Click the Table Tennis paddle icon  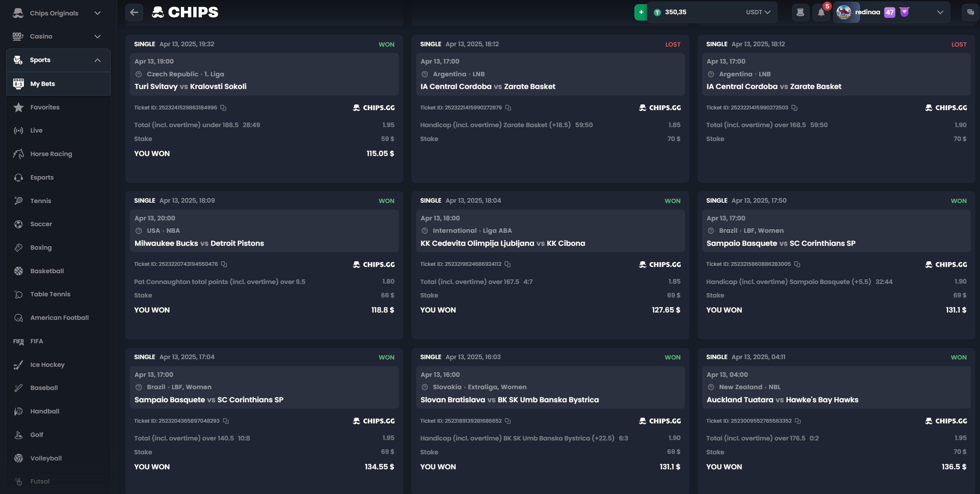coord(19,294)
